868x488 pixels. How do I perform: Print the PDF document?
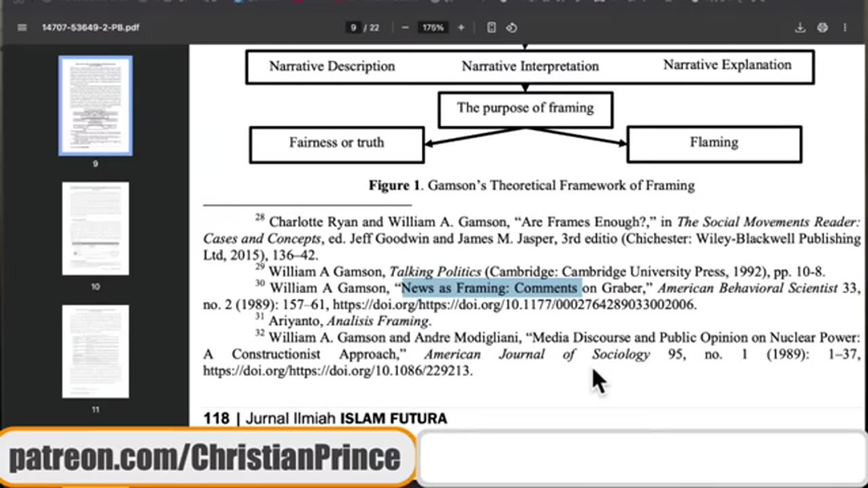click(823, 28)
